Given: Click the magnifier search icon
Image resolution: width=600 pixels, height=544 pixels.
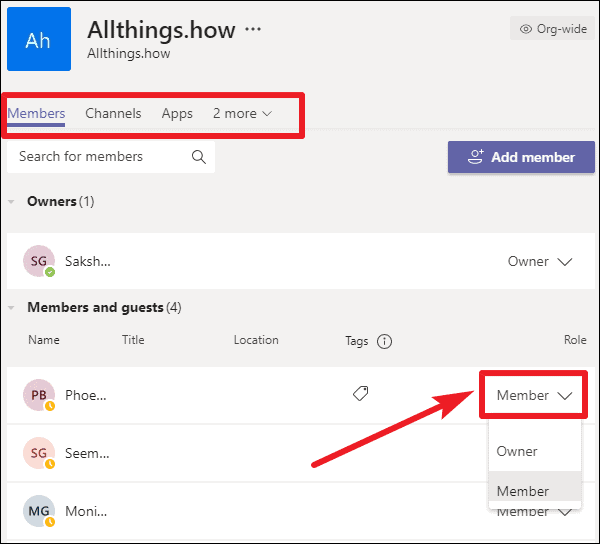Looking at the screenshot, I should coord(199,157).
